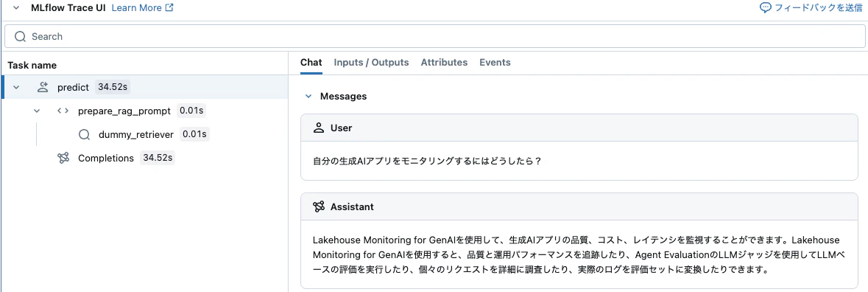Screen dimensions: 868x292
Task: Click the predict agent icon
Action: [x=43, y=87]
